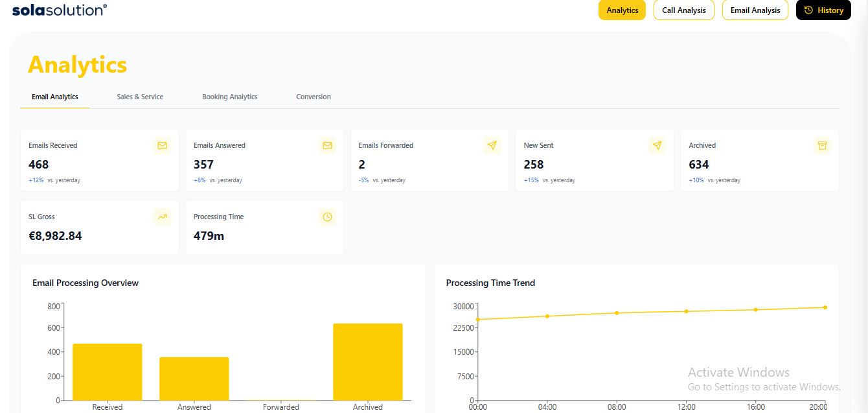The height and width of the screenshot is (413, 868).
Task: Click the Received bar in overview chart
Action: point(107,372)
